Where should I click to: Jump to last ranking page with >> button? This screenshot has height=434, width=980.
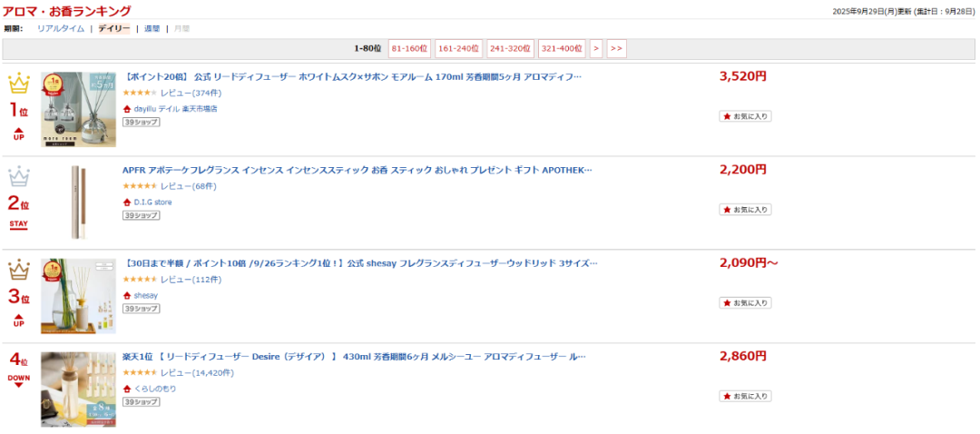pyautogui.click(x=616, y=48)
